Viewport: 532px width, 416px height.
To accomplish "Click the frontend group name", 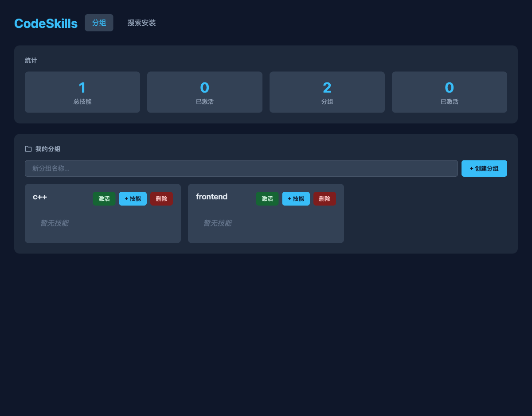I will coord(211,197).
